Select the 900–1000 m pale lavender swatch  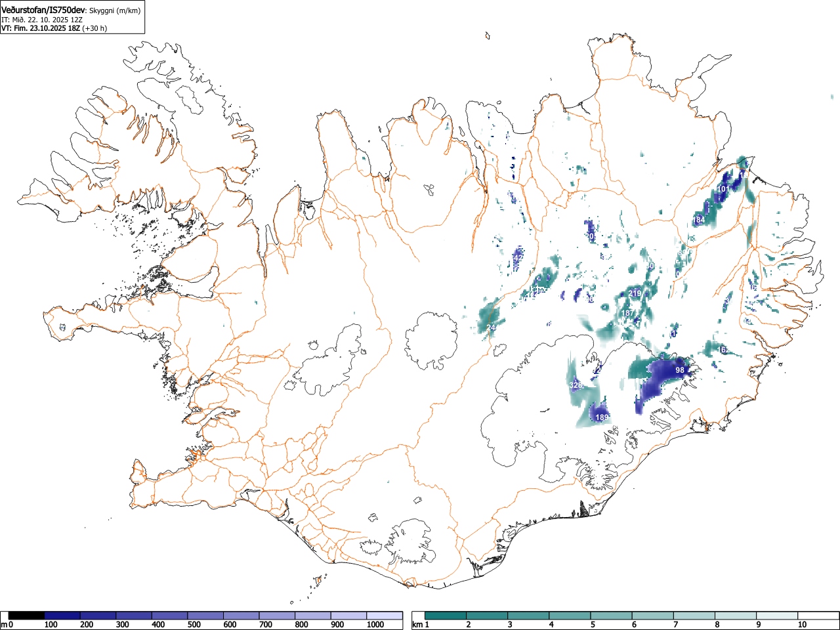click(349, 616)
